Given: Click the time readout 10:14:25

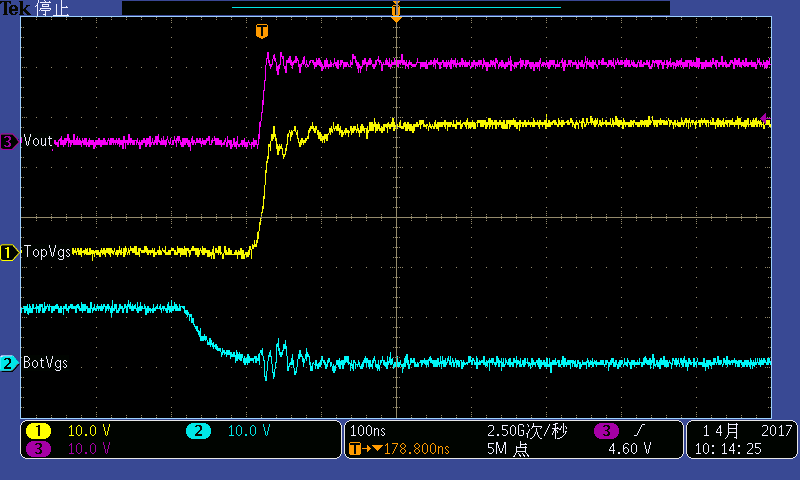Looking at the screenshot, I should [728, 449].
